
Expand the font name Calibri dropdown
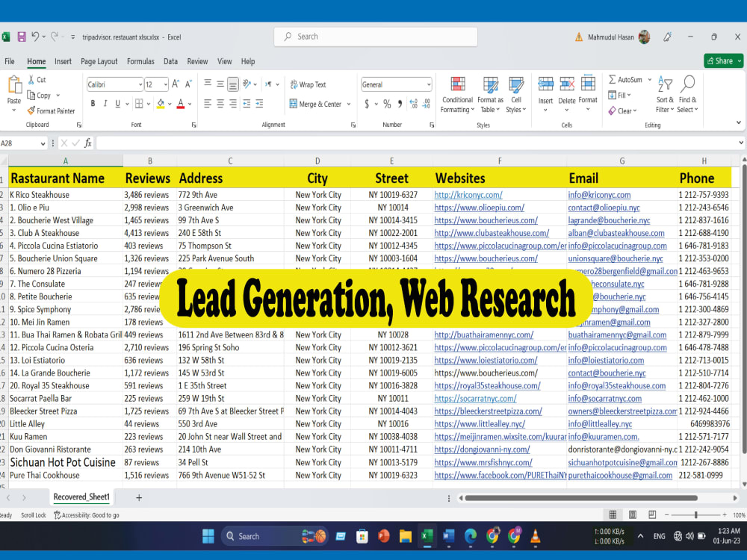[140, 85]
